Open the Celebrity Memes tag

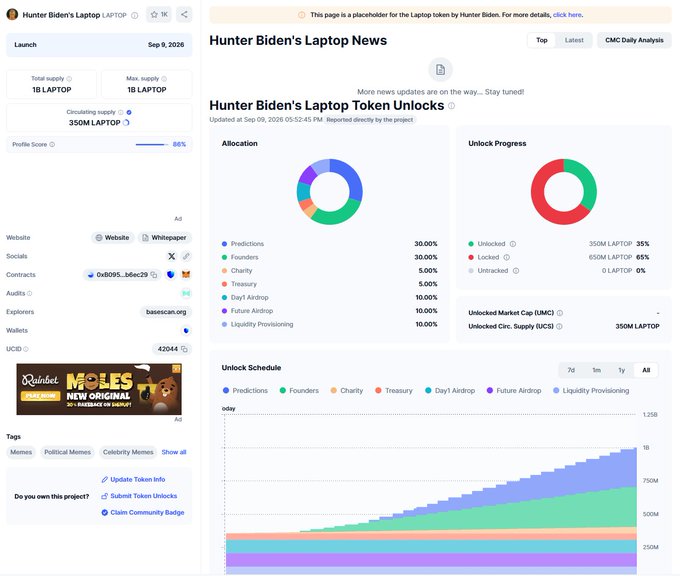click(x=128, y=452)
